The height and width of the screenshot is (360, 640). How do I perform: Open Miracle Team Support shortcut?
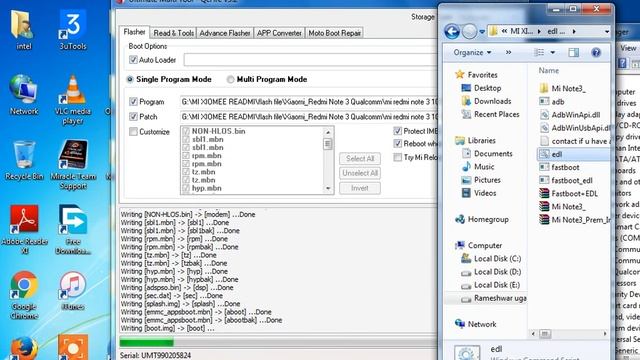73,165
